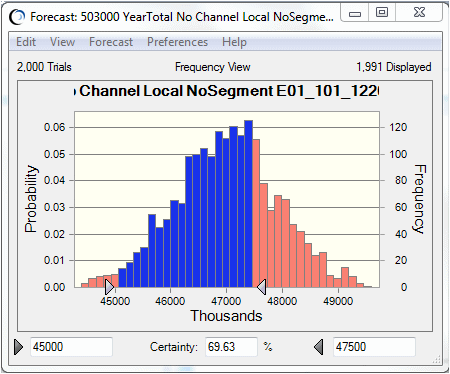Click the percent sign next to certainty
This screenshot has height=374, width=450.
[268, 346]
